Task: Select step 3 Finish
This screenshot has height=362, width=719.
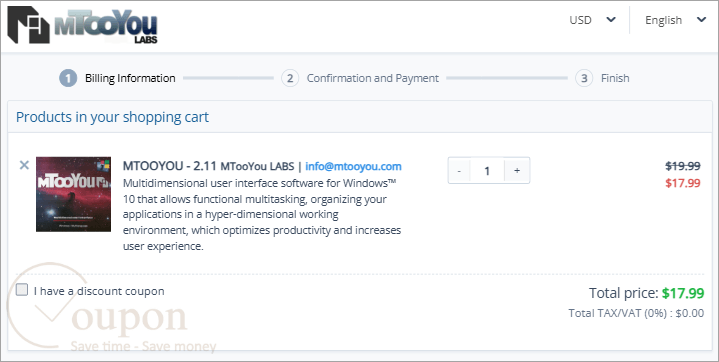Action: [x=603, y=78]
